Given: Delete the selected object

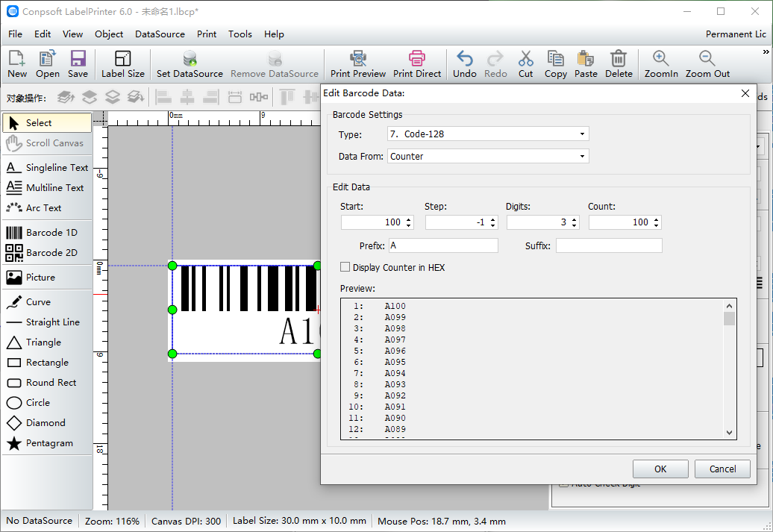Looking at the screenshot, I should tap(619, 64).
